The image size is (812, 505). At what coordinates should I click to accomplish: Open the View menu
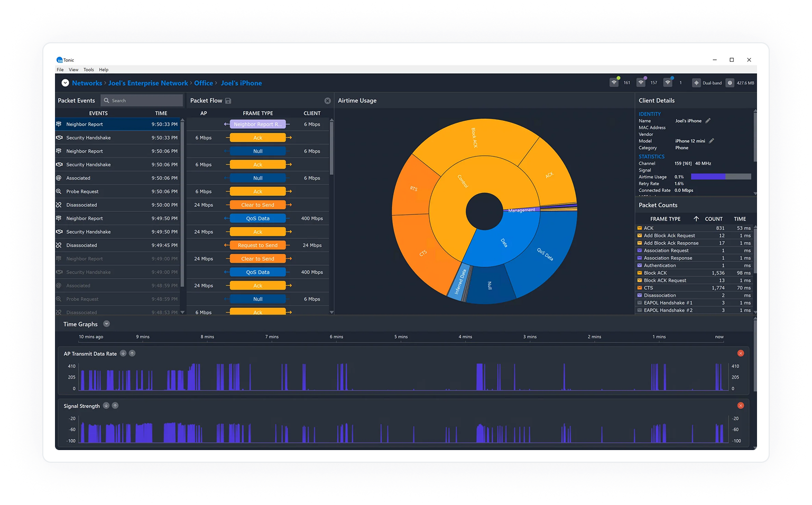[x=73, y=69]
